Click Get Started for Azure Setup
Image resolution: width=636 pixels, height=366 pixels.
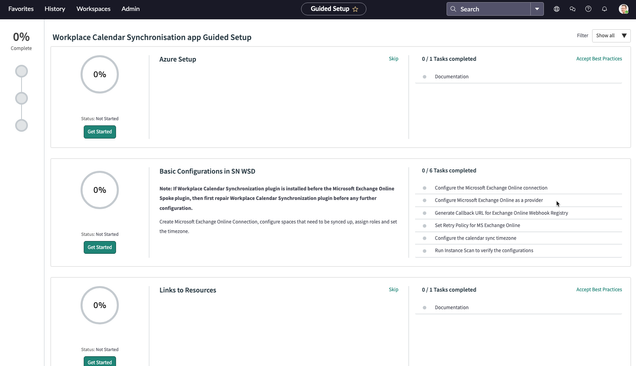100,132
